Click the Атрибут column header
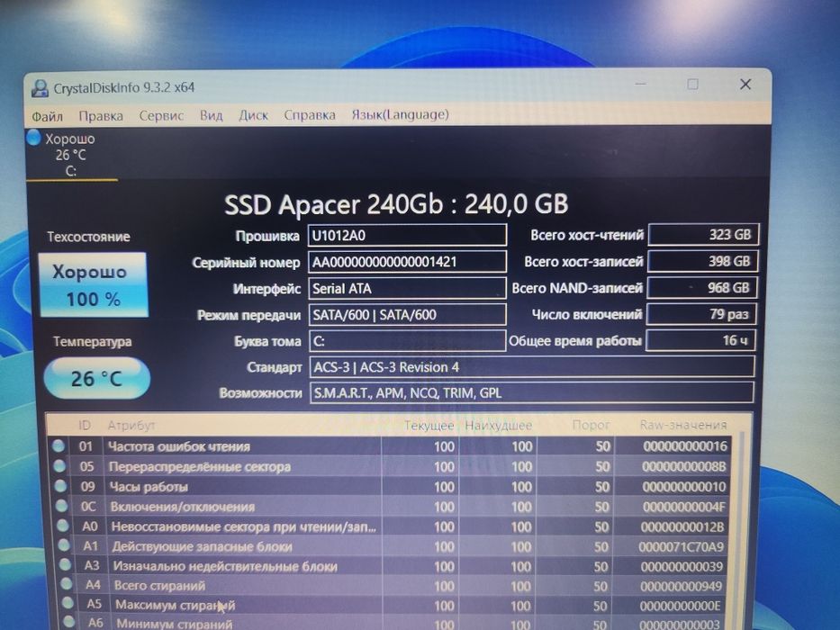Viewport: 840px width, 630px height. [131, 426]
